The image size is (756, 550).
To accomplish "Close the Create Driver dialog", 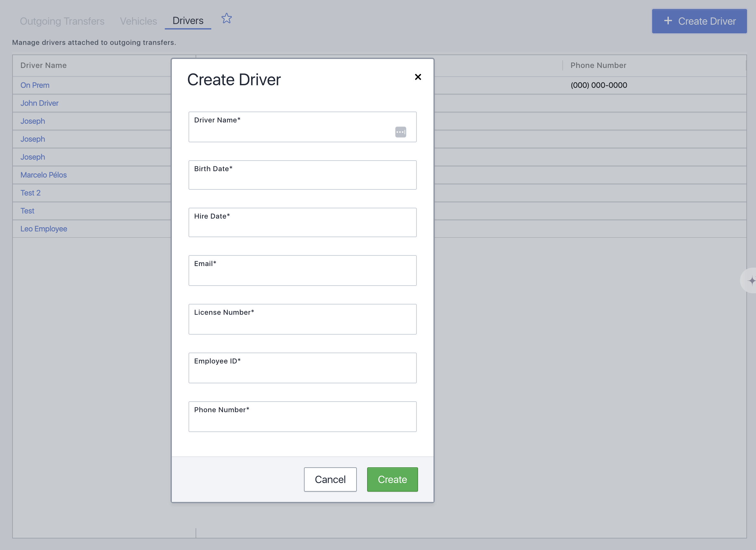I will 418,77.
